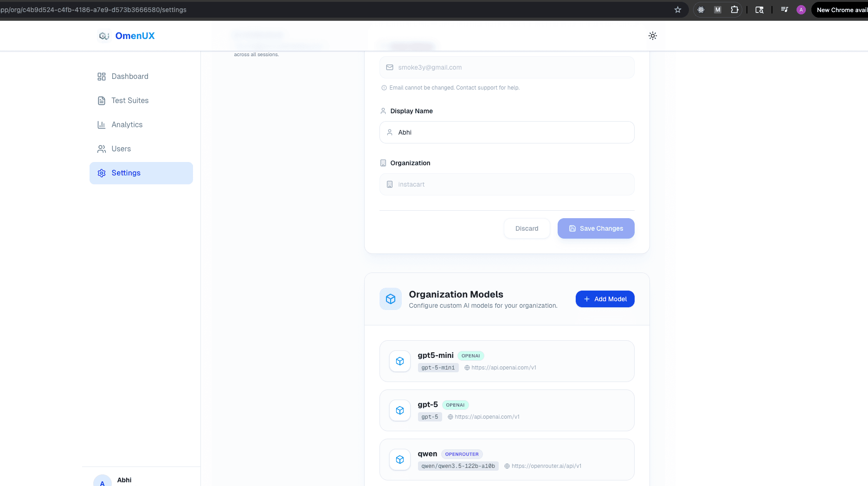The height and width of the screenshot is (486, 868).
Task: Click the Users people icon
Action: [x=102, y=149]
